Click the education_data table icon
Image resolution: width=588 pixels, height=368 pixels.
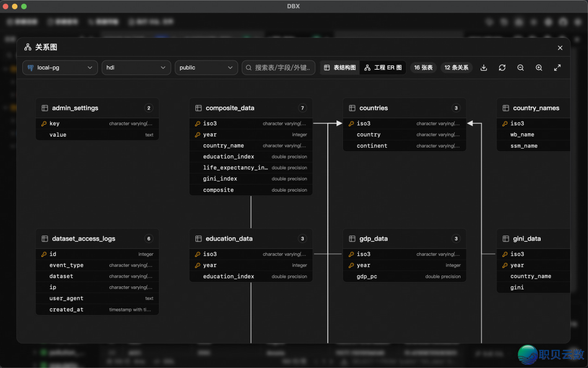click(198, 238)
